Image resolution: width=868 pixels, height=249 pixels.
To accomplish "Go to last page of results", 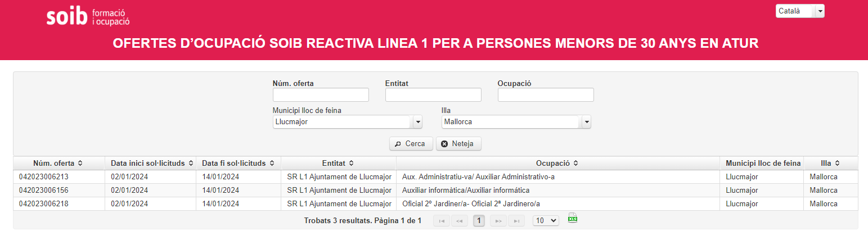I will (x=516, y=221).
